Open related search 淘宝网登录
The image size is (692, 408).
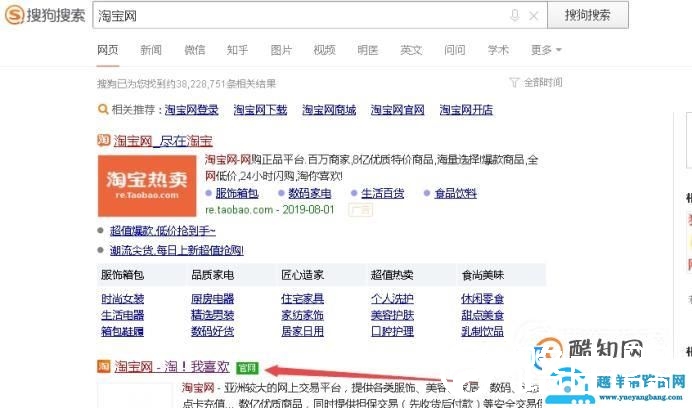[192, 110]
